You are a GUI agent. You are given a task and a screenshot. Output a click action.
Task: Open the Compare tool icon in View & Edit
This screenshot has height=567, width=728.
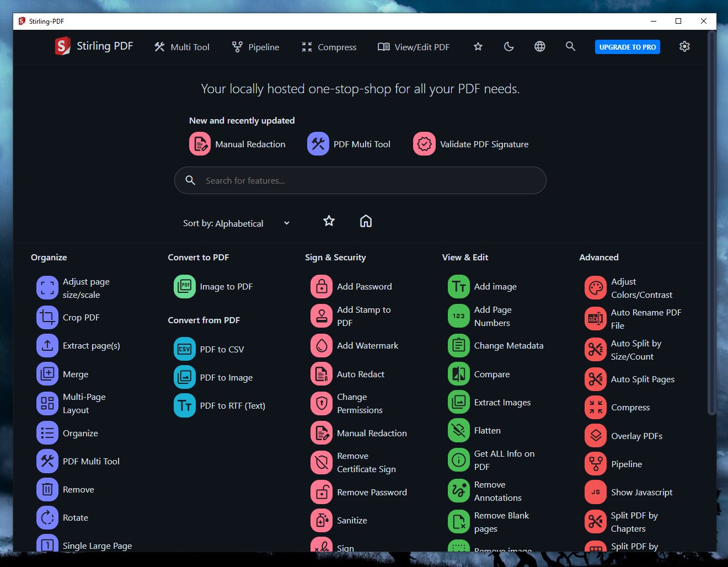pos(459,374)
